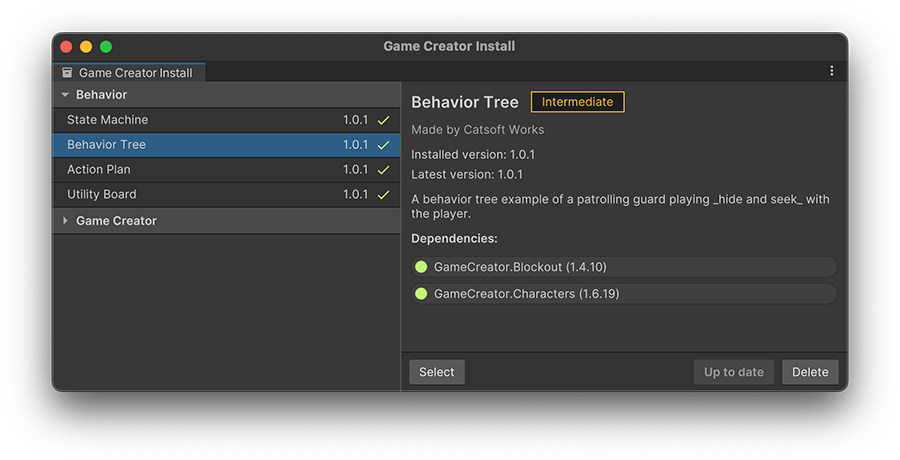Click the Game Creator Install tab archive icon
This screenshot has height=460, width=900.
coord(67,72)
